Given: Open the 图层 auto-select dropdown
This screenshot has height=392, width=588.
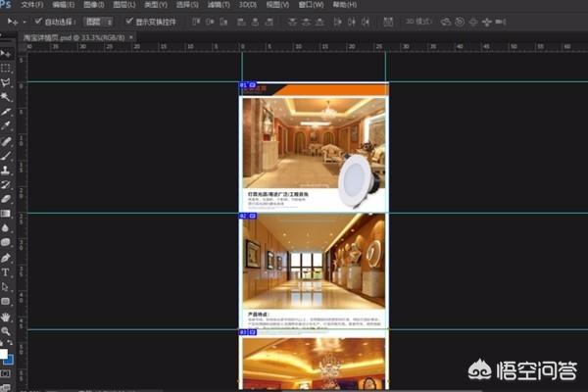Looking at the screenshot, I should 98,22.
